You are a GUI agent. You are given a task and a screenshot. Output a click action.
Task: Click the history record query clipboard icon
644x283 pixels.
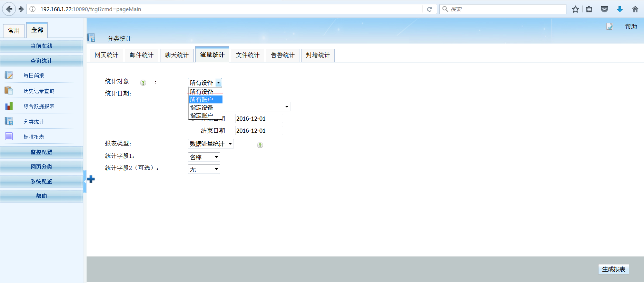(x=9, y=91)
